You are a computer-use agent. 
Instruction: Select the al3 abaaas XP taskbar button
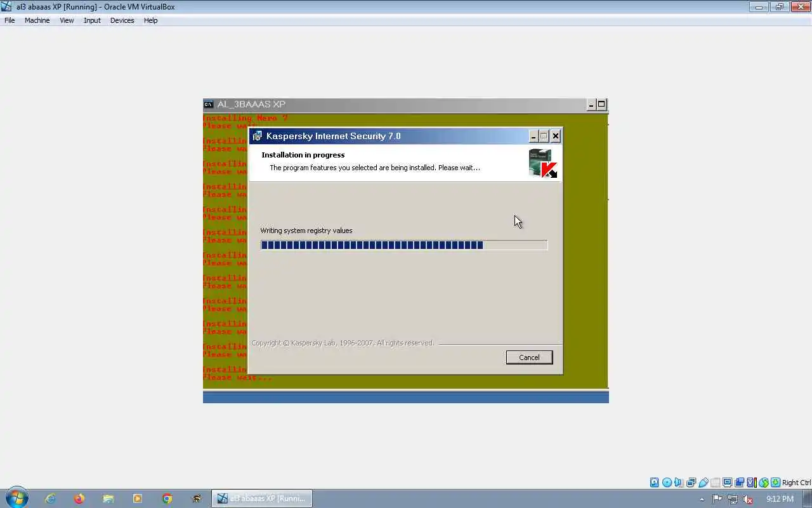261,498
